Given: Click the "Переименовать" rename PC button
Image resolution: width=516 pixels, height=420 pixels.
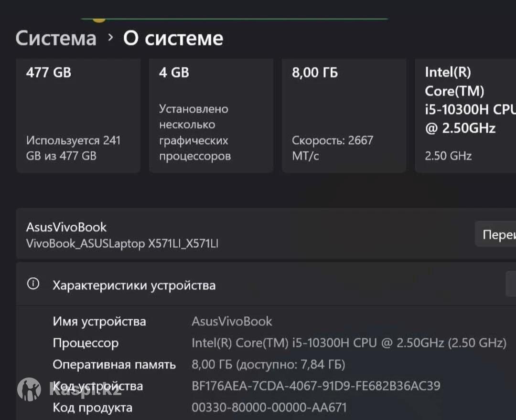Looking at the screenshot, I should tap(497, 234).
